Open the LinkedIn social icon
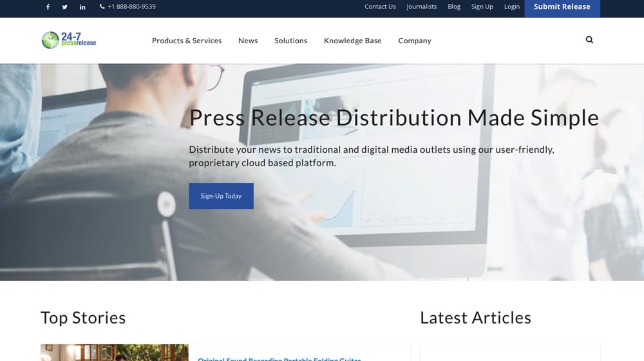 [82, 6]
